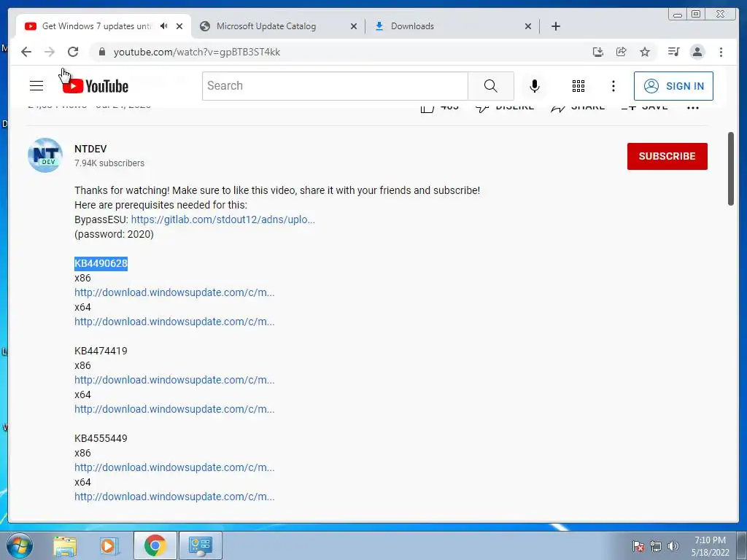Click the SIGN IN button
747x560 pixels.
coord(673,86)
